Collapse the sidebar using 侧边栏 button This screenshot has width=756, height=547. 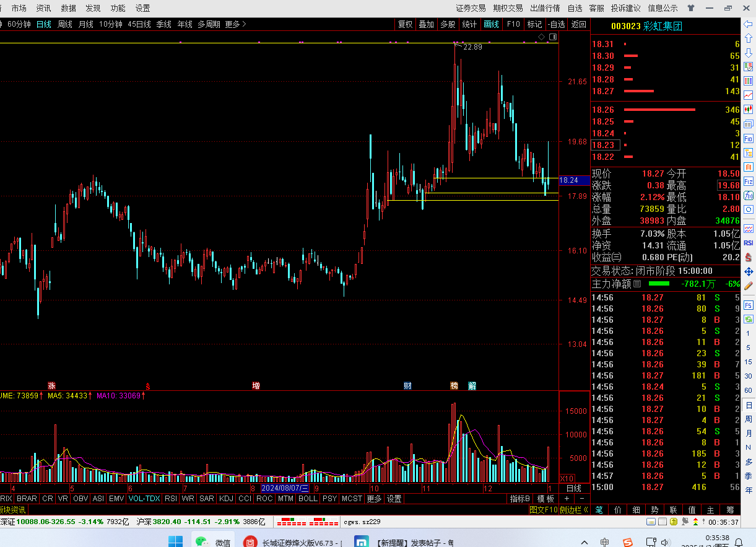[x=574, y=510]
